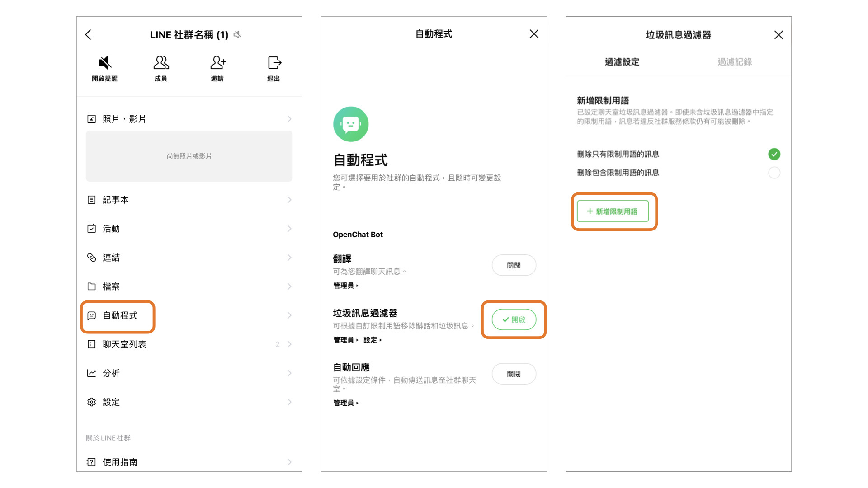Expand 連結 row chevron
Viewport: 868px width, 488px height.
coord(289,258)
